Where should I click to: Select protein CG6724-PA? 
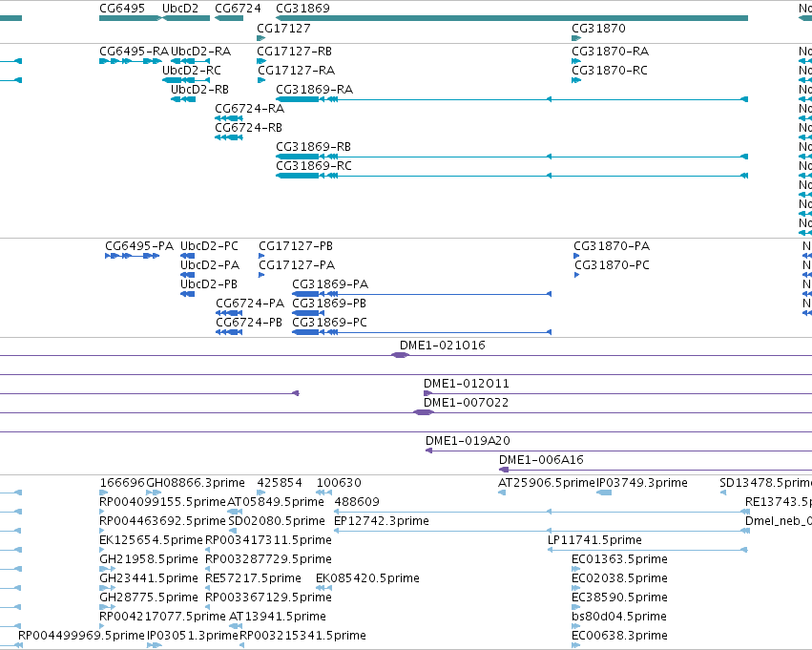pos(250,304)
